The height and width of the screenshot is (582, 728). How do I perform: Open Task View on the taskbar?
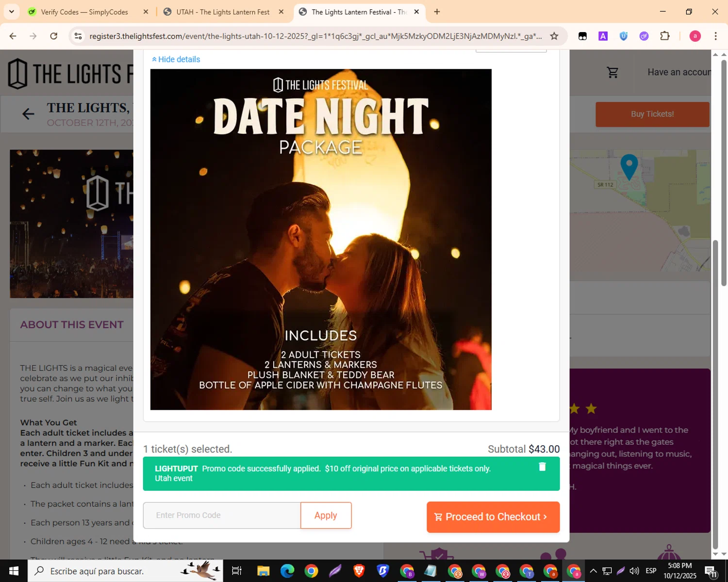coord(236,571)
